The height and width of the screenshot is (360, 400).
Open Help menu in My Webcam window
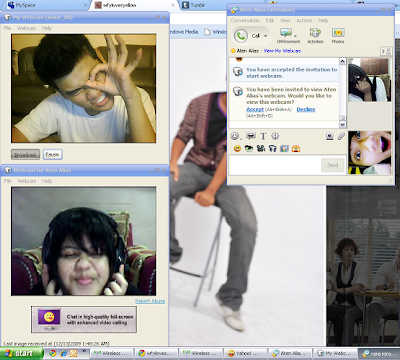point(47,28)
